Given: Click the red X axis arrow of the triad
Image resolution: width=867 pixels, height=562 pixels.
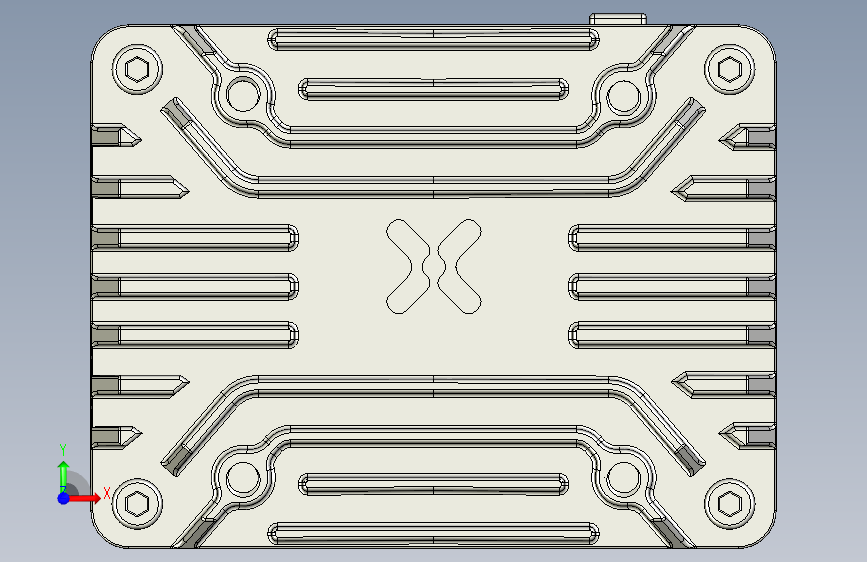Looking at the screenshot, I should click(x=84, y=498).
